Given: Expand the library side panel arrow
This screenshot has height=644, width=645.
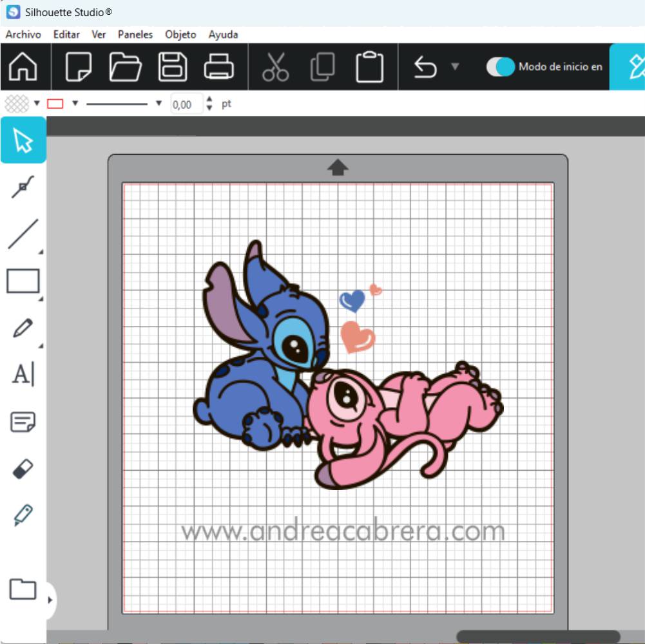Looking at the screenshot, I should (x=50, y=600).
